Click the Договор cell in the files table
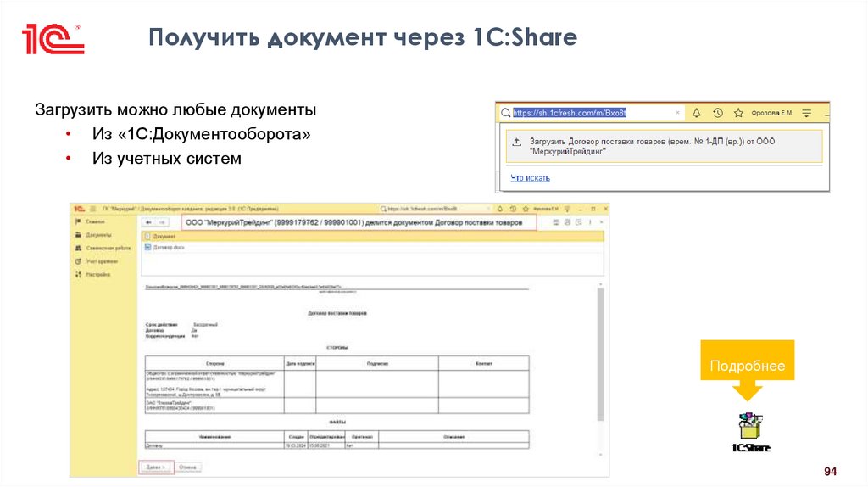Viewport: 868px width, 487px height. pos(214,445)
